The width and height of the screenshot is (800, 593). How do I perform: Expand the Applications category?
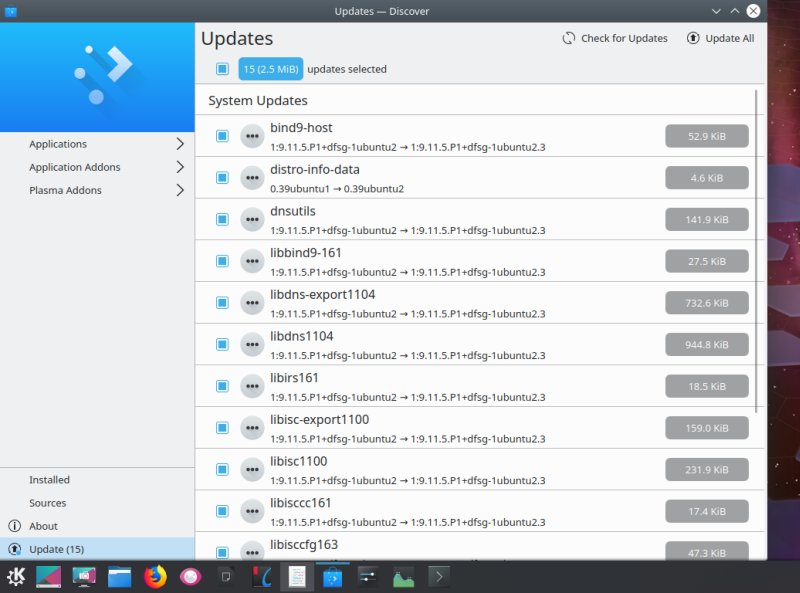point(98,144)
